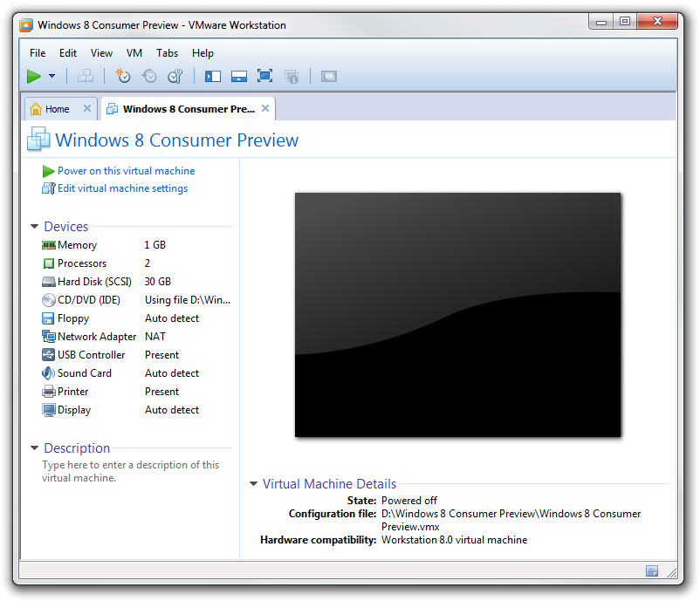Click the USB Controller icon
Viewport: 700px width, 601px height.
pyautogui.click(x=48, y=355)
